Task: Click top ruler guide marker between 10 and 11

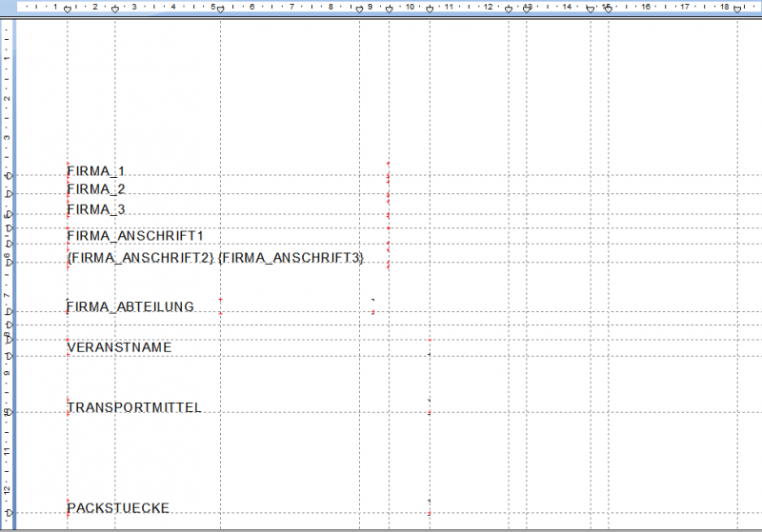Action: tap(430, 10)
